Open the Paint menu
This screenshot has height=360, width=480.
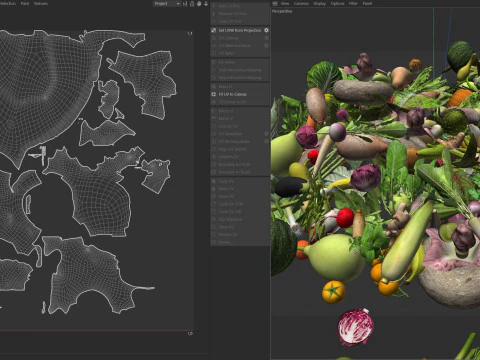click(x=25, y=3)
